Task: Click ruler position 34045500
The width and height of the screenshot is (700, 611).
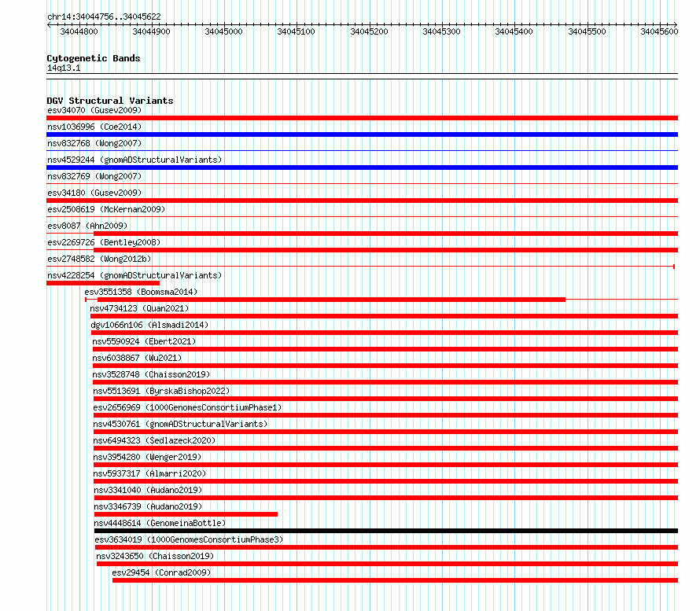Action: 587,31
